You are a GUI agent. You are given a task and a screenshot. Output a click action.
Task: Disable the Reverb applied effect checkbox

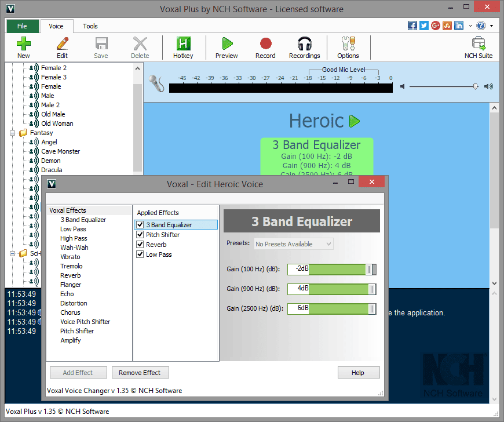pyautogui.click(x=140, y=245)
